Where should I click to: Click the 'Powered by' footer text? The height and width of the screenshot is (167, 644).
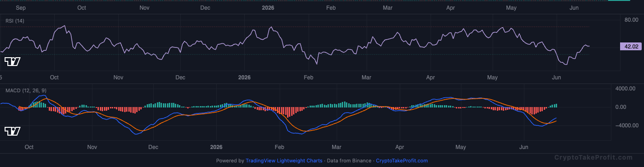[230, 161]
